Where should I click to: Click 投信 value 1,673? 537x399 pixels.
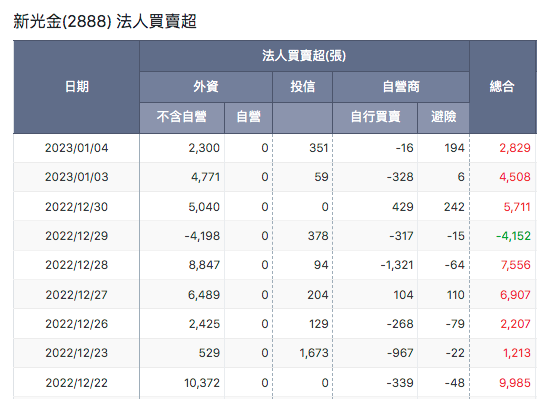click(x=314, y=353)
